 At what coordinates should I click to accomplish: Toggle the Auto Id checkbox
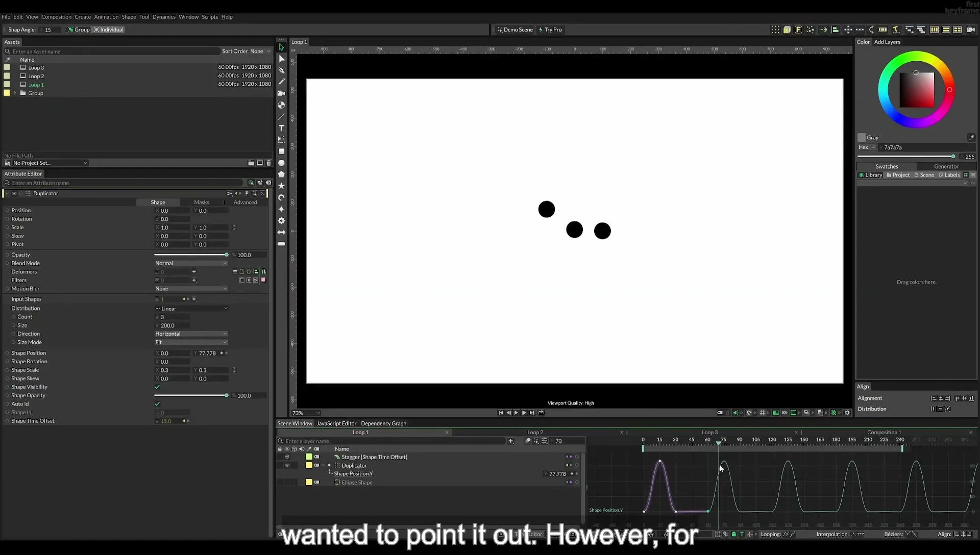[x=157, y=404]
